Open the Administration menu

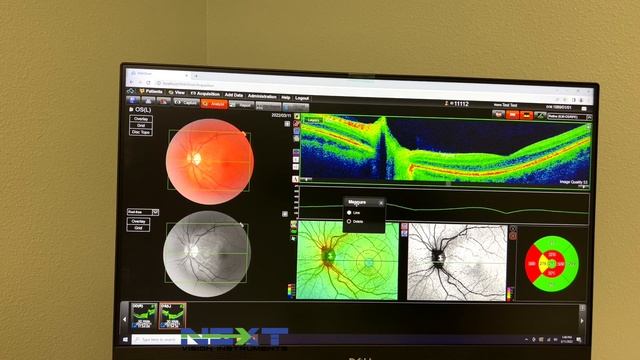tap(262, 96)
